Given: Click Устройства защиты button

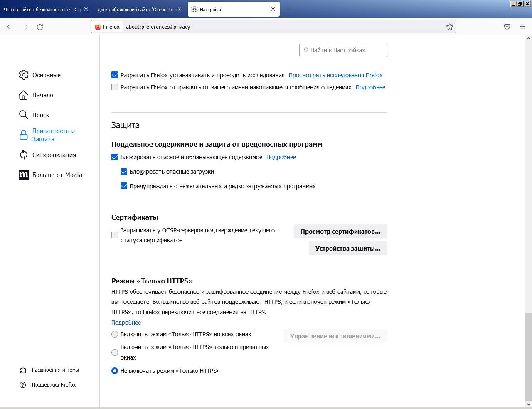Looking at the screenshot, I should point(348,249).
